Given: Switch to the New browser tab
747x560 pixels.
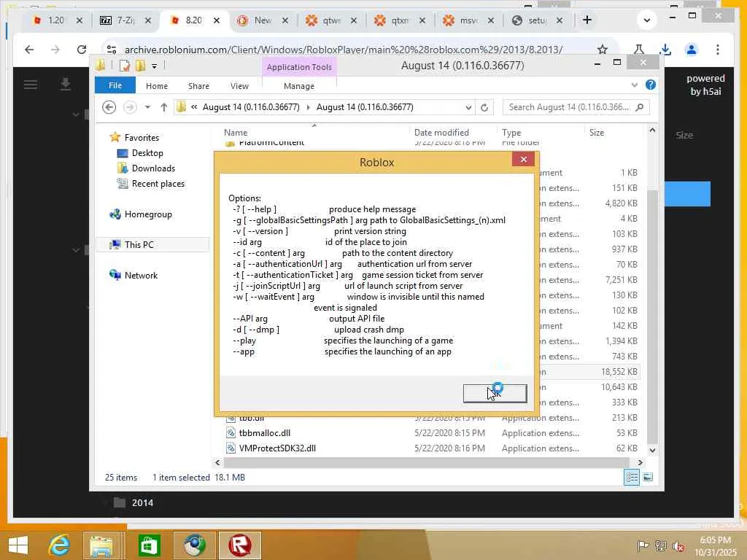Looking at the screenshot, I should click(263, 20).
